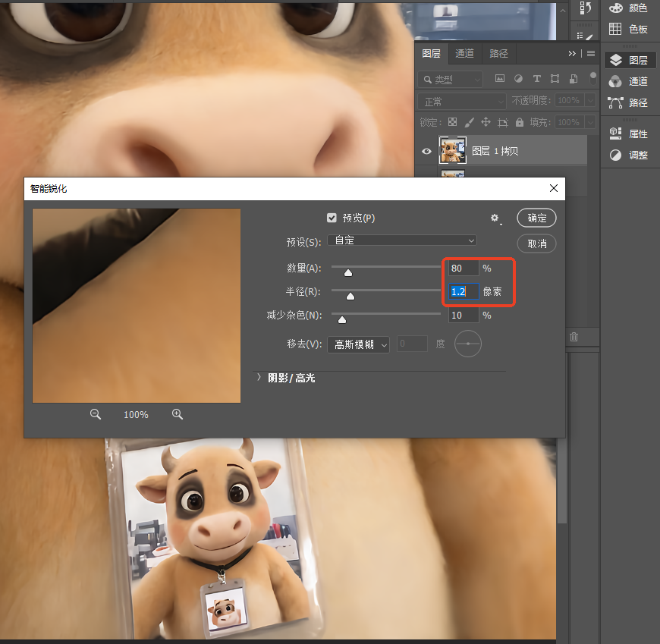Open the 预设(S) preset dropdown

(402, 240)
